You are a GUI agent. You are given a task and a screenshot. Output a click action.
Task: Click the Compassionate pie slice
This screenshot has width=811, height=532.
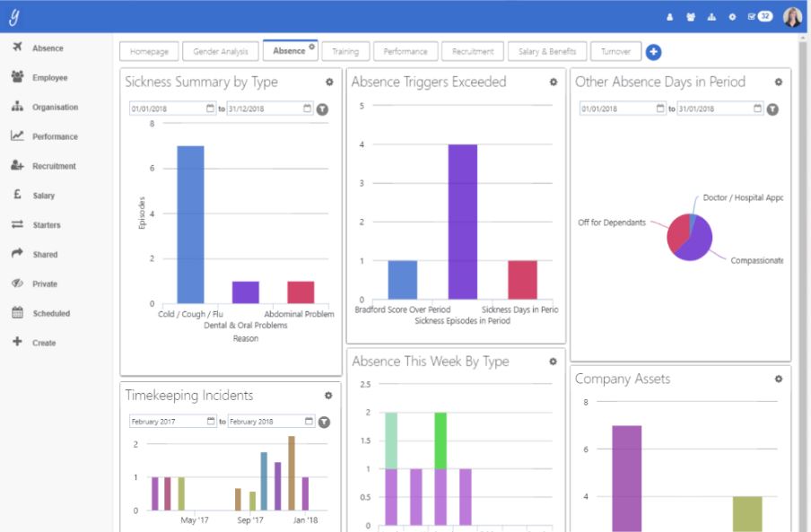click(698, 243)
